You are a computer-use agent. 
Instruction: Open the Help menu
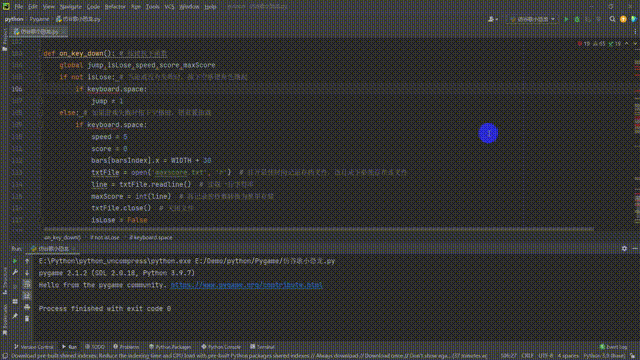pos(210,7)
